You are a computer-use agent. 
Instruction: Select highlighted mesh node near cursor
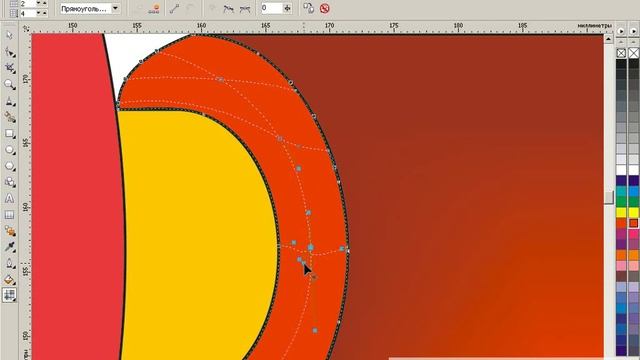coord(311,247)
